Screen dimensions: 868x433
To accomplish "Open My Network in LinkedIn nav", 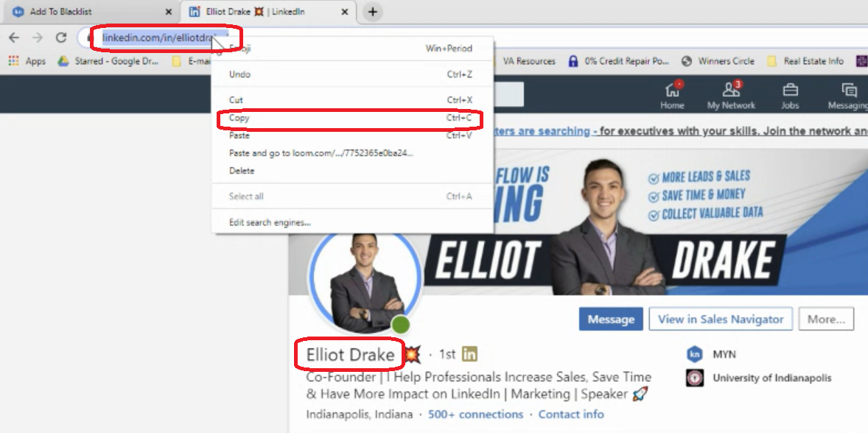I will [x=731, y=95].
